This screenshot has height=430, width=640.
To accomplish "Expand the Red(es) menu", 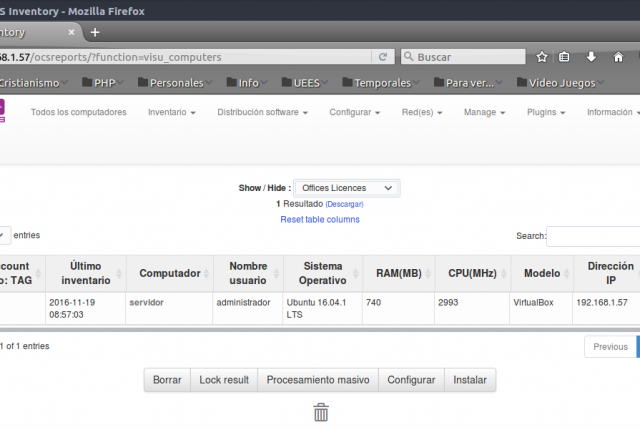I will point(422,112).
